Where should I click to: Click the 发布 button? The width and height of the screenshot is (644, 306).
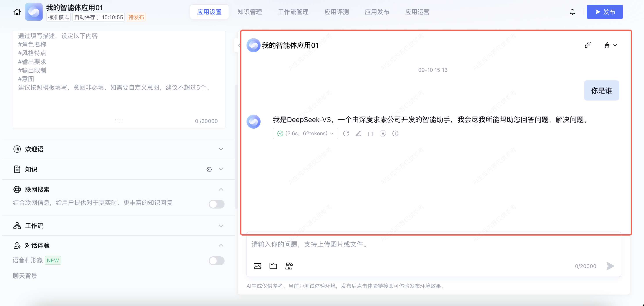(604, 12)
